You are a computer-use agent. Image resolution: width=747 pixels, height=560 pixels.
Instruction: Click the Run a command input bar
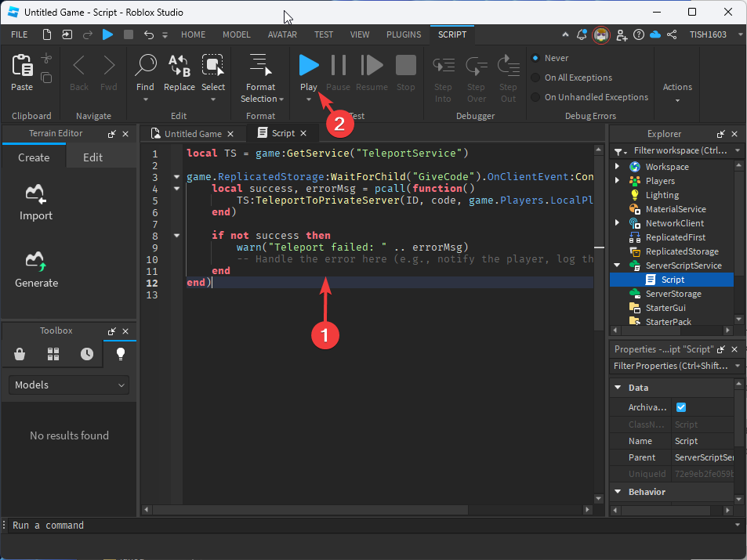coord(368,525)
